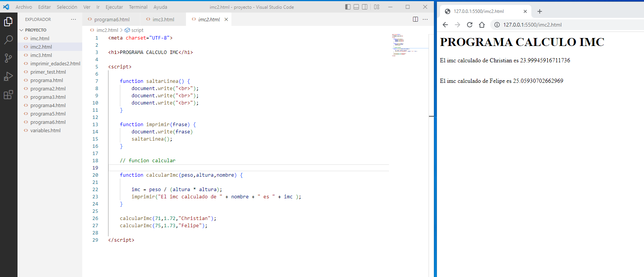Click line number 26 in the gutter
The height and width of the screenshot is (277, 644).
pos(95,218)
